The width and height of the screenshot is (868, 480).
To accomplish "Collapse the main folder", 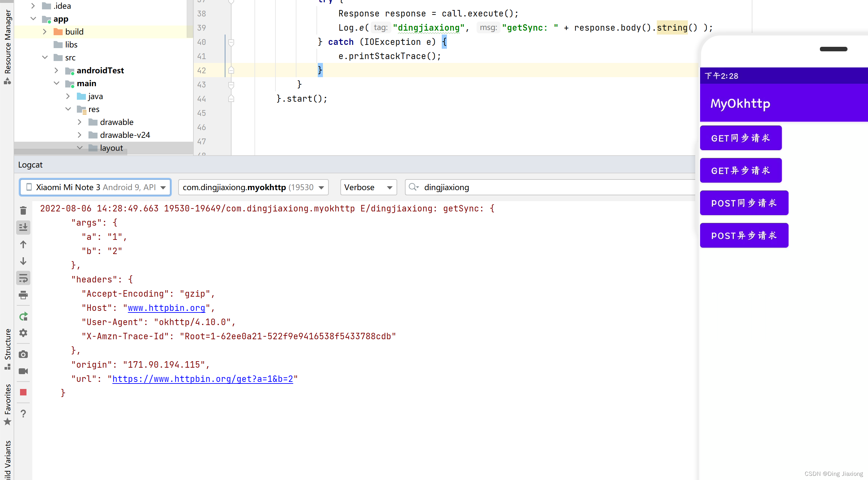I will click(x=56, y=83).
